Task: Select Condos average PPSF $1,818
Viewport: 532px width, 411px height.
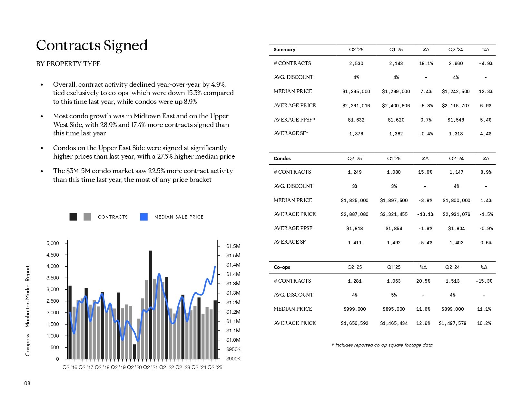Action: point(355,229)
